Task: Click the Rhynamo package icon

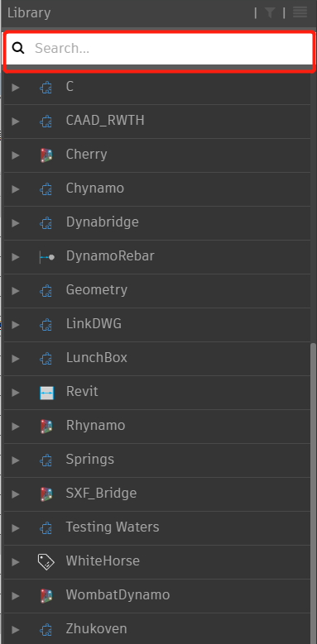Action: pos(46,427)
